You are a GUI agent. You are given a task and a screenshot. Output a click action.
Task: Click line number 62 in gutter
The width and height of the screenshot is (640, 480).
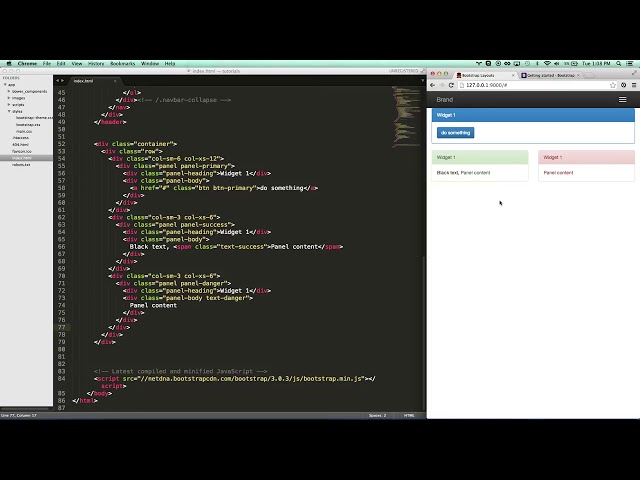coord(61,217)
